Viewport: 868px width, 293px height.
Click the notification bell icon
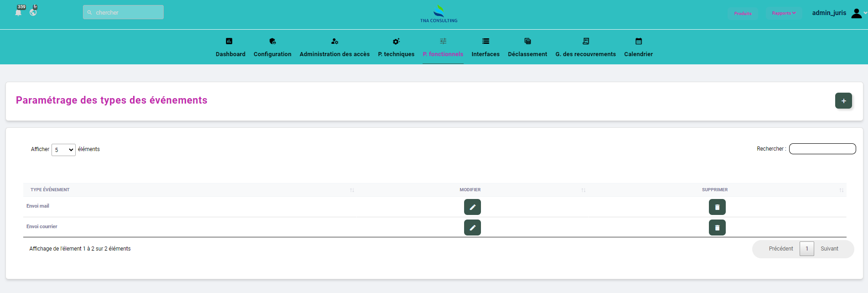coord(18,13)
